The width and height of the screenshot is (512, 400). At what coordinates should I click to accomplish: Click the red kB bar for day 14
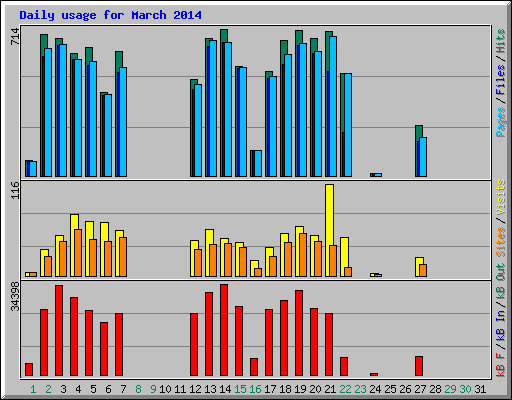[224, 330]
